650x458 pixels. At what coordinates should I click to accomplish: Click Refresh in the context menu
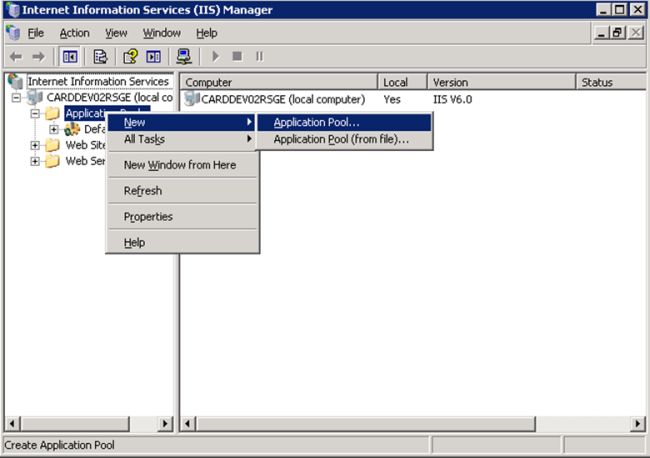tap(182, 191)
